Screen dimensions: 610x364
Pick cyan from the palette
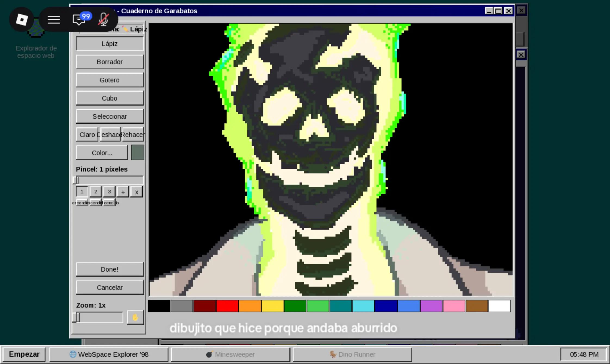click(x=363, y=306)
